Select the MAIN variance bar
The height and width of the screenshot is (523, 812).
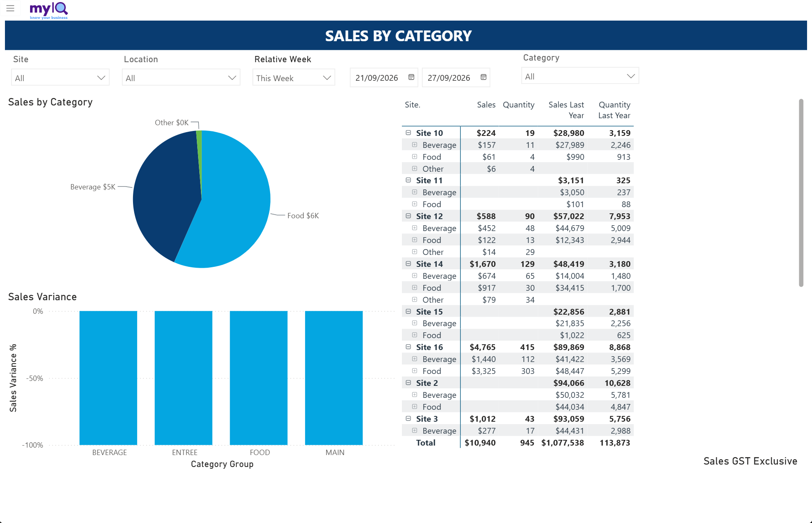click(334, 378)
